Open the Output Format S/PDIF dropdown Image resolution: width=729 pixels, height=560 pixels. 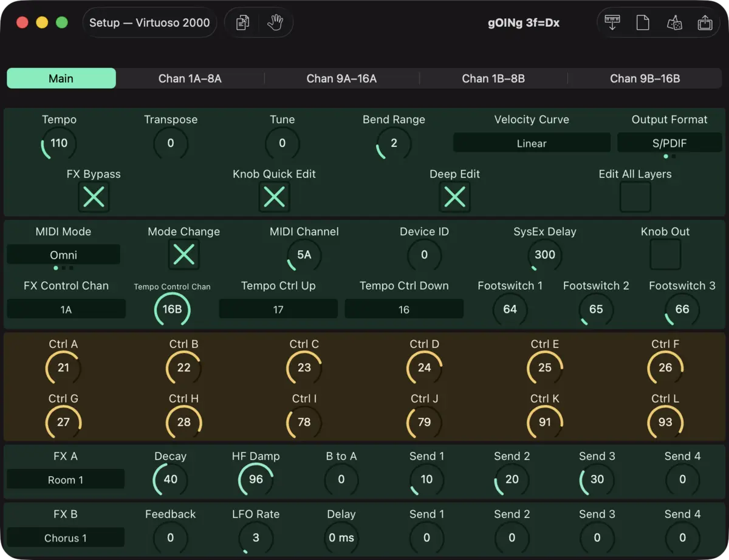[x=669, y=143]
